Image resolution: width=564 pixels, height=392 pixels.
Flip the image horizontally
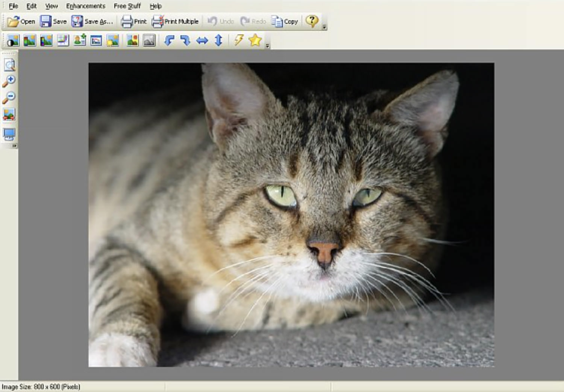[x=202, y=41]
